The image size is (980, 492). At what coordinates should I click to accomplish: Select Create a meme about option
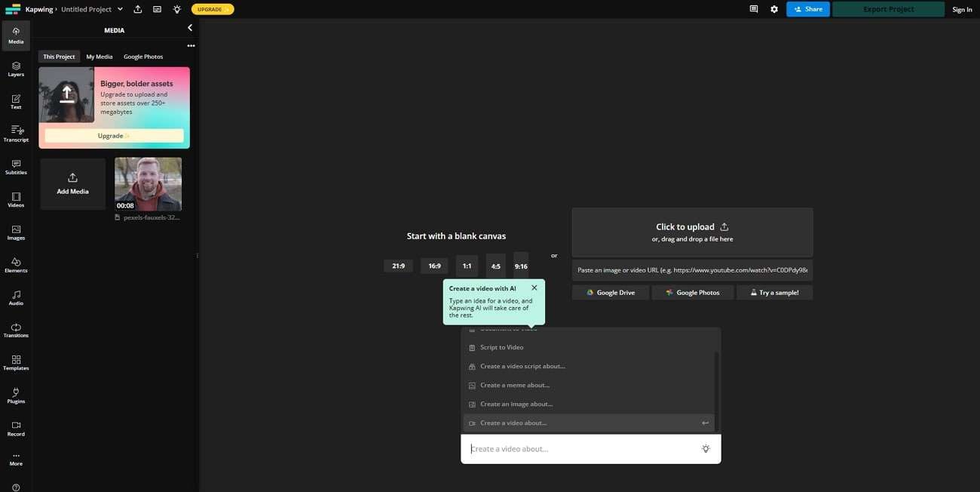589,385
